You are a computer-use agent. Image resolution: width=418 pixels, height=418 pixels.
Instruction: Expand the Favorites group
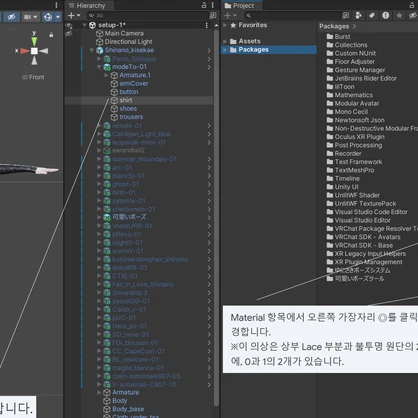click(225, 25)
